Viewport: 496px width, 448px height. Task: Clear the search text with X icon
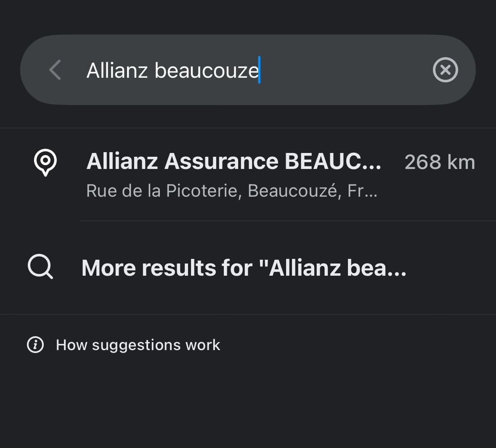[445, 70]
